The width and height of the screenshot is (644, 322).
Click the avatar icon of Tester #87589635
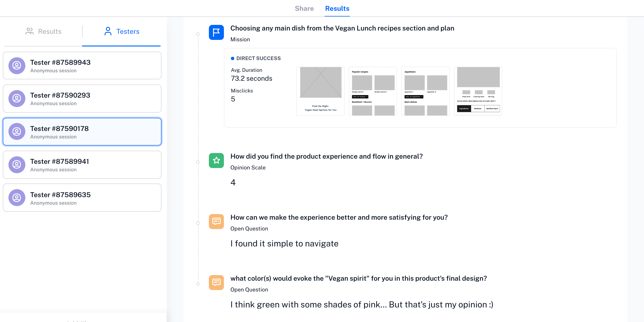click(x=17, y=198)
